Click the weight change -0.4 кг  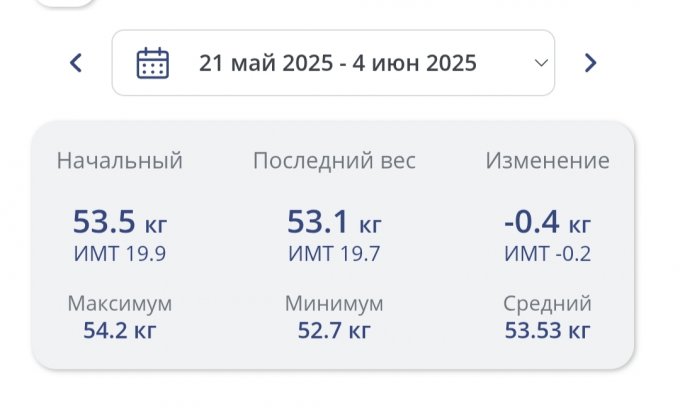[x=547, y=221]
